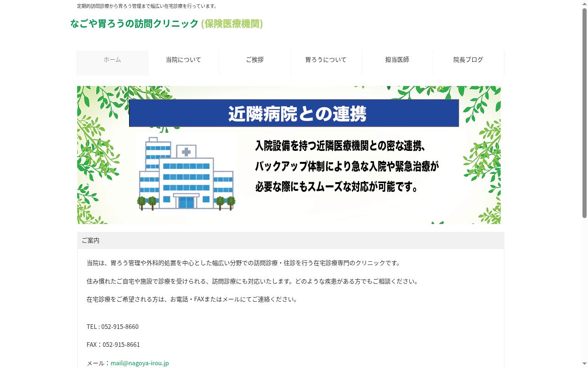
Task: Open the ホーム navigation tab
Action: [113, 63]
